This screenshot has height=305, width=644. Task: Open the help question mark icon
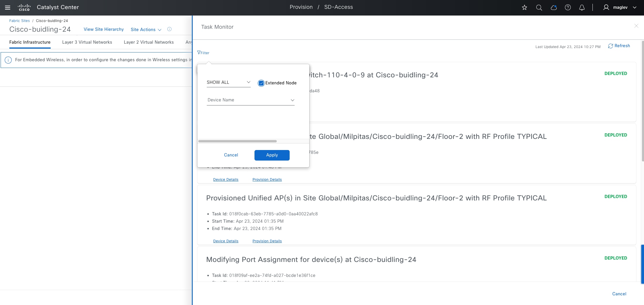568,8
